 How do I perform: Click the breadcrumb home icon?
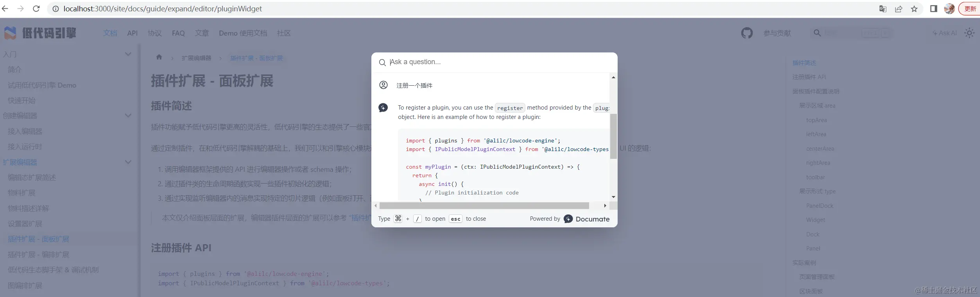[x=159, y=57]
